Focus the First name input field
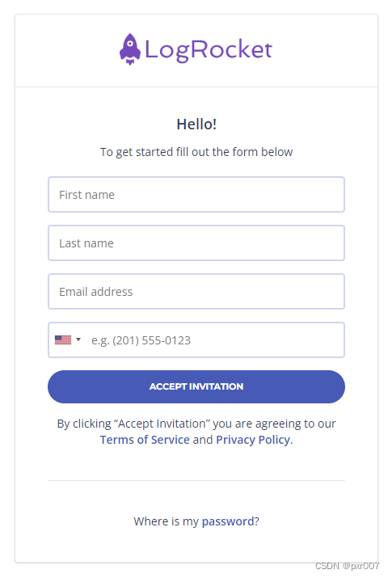The height and width of the screenshot is (578, 392). 196,195
